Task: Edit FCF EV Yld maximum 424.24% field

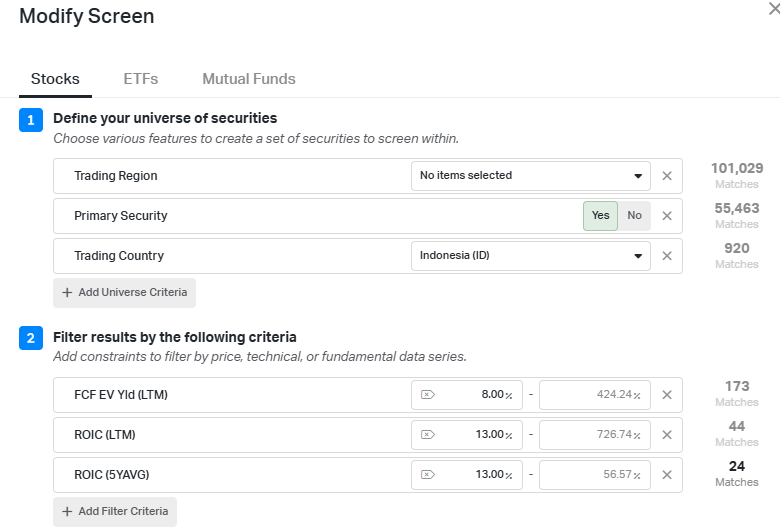Action: coord(595,395)
